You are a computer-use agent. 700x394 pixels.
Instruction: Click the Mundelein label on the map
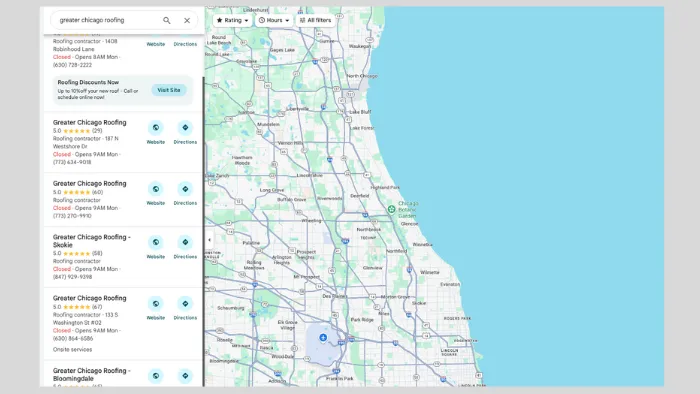point(268,124)
